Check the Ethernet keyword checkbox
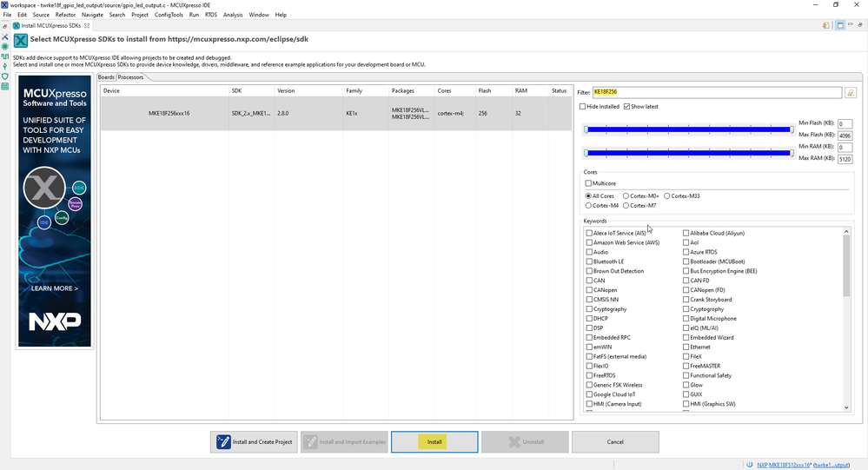Screen dimensions: 868x470 pyautogui.click(x=686, y=348)
